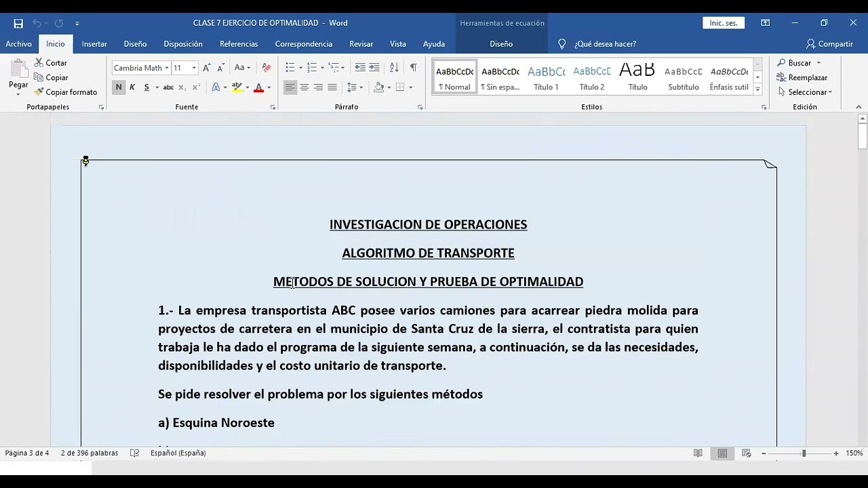Save the document with the floppy disk icon

(x=18, y=23)
